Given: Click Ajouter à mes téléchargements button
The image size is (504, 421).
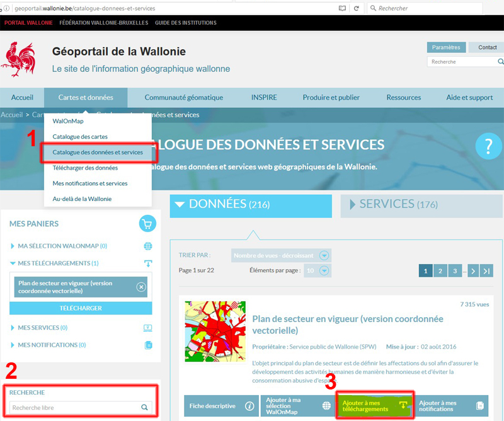Looking at the screenshot, I should tap(374, 406).
